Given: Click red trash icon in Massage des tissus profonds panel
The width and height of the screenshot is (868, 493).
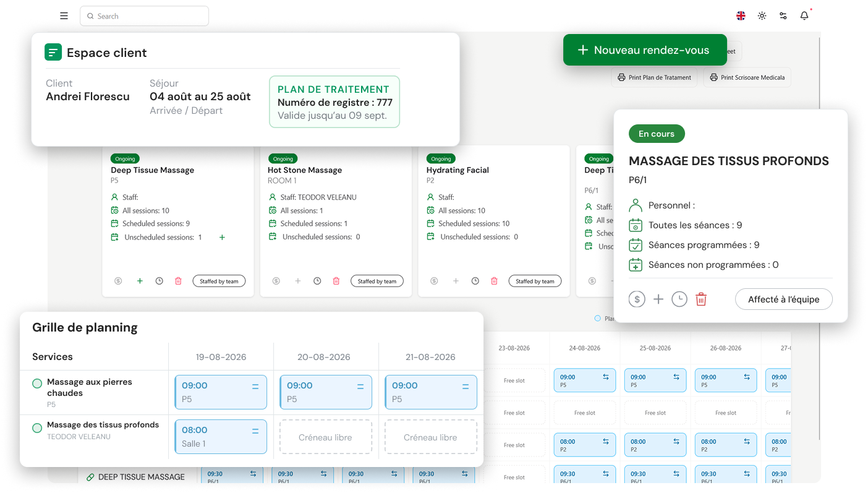Looking at the screenshot, I should click(701, 299).
